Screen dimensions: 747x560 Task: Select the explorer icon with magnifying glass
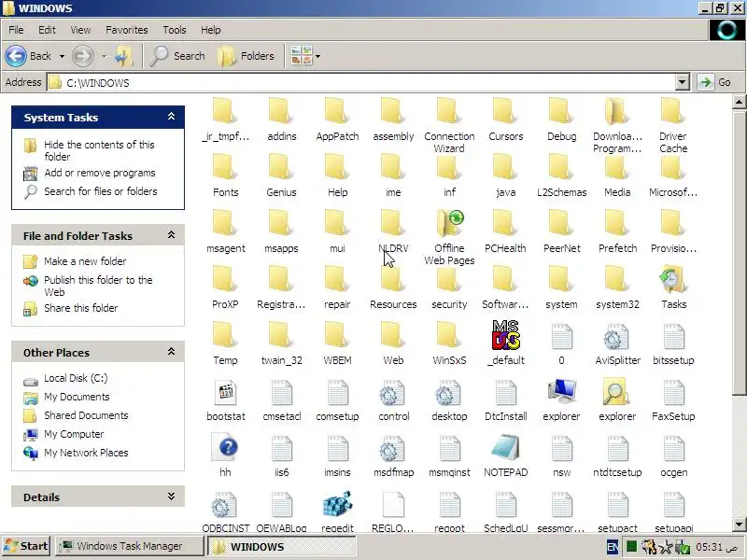pyautogui.click(x=617, y=392)
